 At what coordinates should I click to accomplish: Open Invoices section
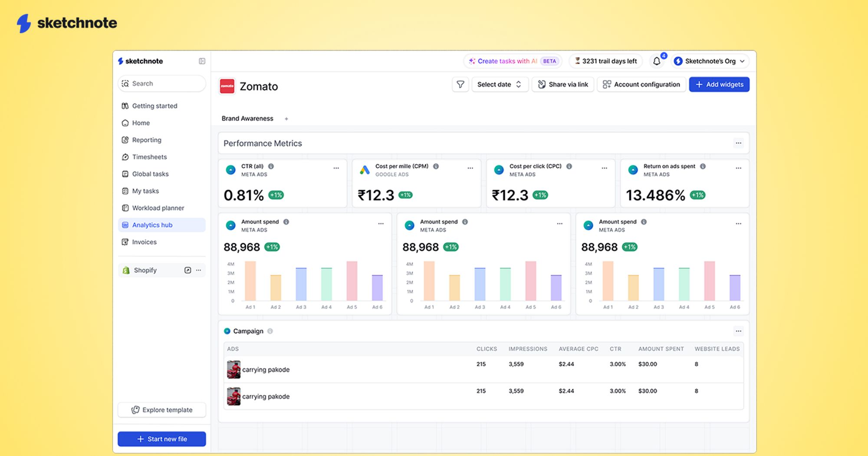click(161, 242)
